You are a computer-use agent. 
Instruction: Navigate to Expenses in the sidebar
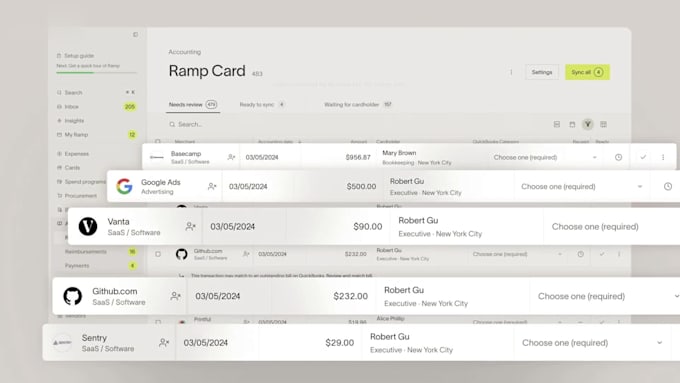[x=73, y=154]
